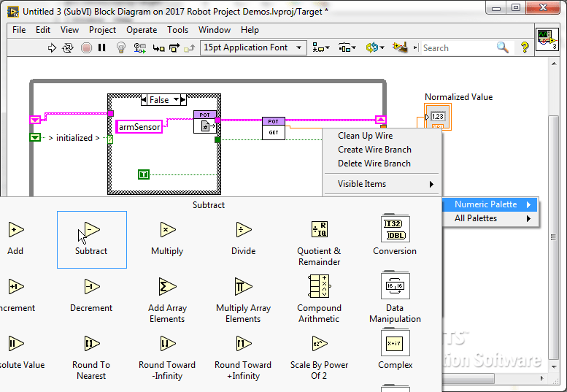Click the Step Over button
The height and width of the screenshot is (392, 567).
tap(174, 47)
